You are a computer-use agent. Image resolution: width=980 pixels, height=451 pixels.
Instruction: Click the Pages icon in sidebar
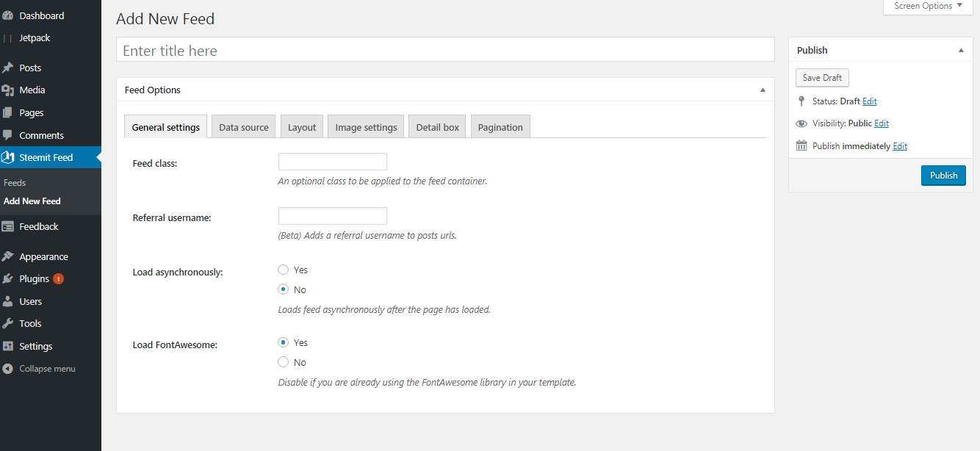click(7, 113)
